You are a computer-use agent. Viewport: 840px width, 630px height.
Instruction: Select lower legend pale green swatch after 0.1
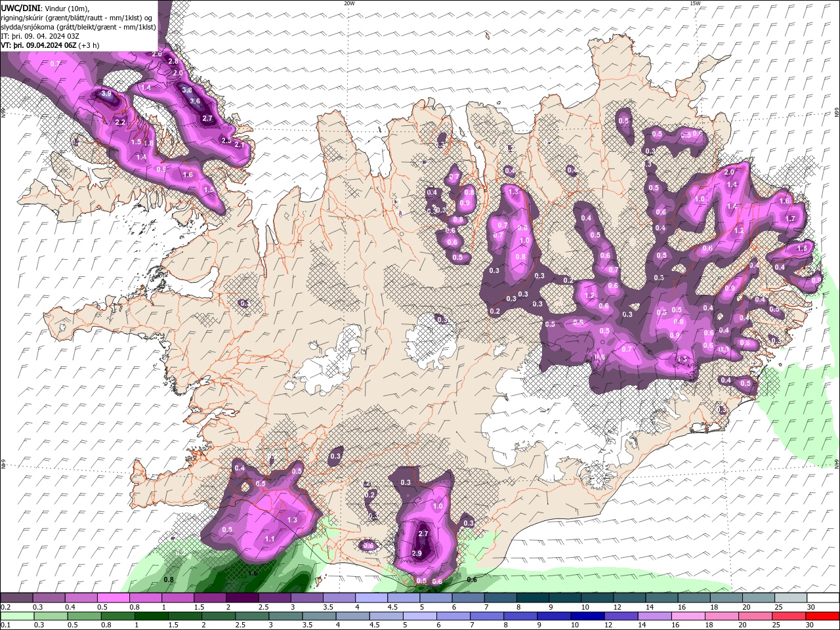tap(17, 616)
